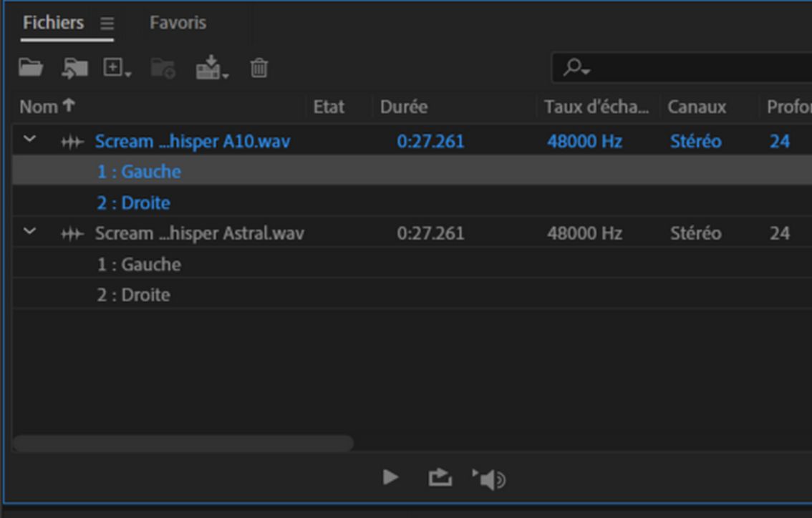Toggle auto-play speaker icon
The image size is (812, 518).
(489, 479)
